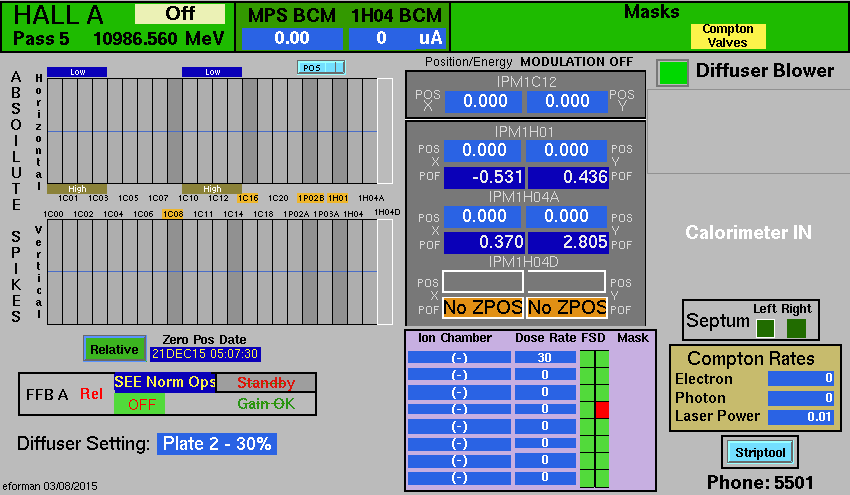Click the Zero Pos Date 21DEC15 05:07:30 value
The height and width of the screenshot is (495, 850).
coord(205,354)
